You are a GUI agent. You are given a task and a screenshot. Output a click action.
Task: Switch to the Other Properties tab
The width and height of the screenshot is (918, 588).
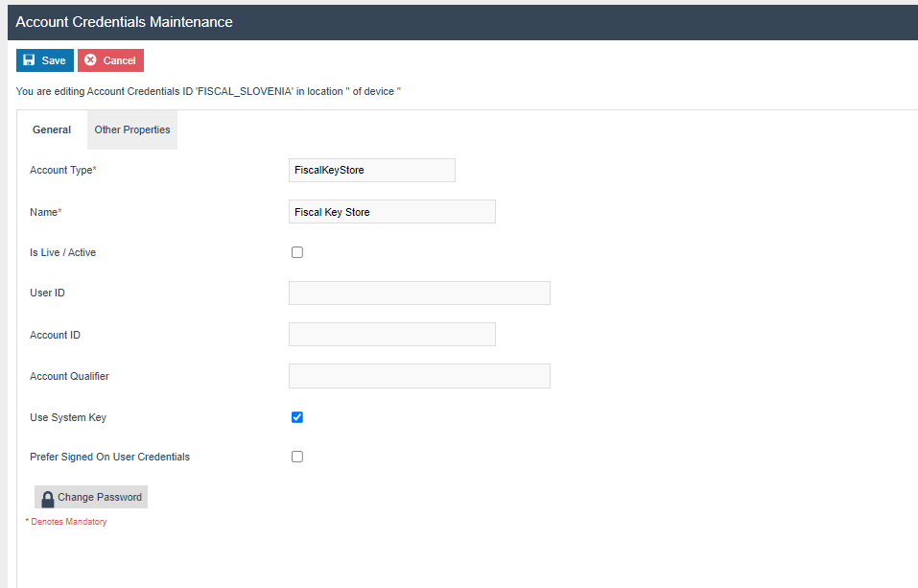pos(132,129)
